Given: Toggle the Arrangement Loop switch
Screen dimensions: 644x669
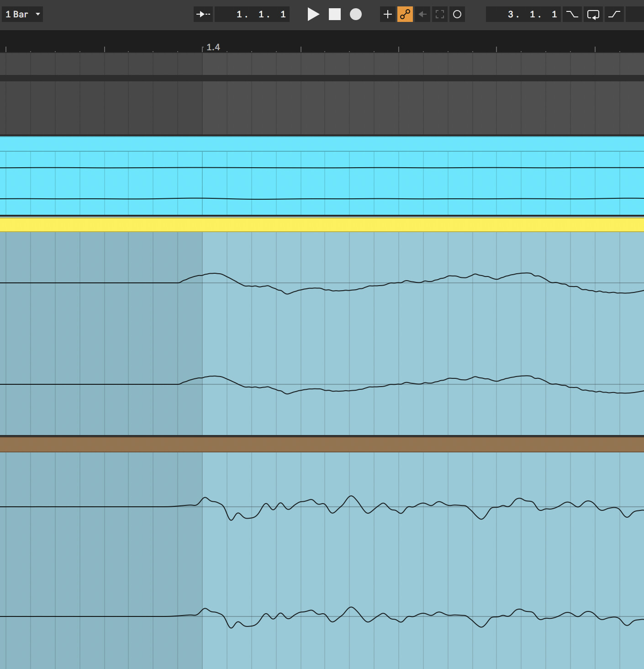Looking at the screenshot, I should (593, 14).
